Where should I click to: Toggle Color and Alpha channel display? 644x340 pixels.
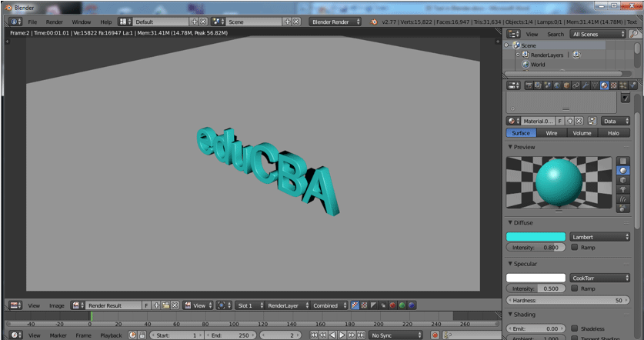(355, 305)
